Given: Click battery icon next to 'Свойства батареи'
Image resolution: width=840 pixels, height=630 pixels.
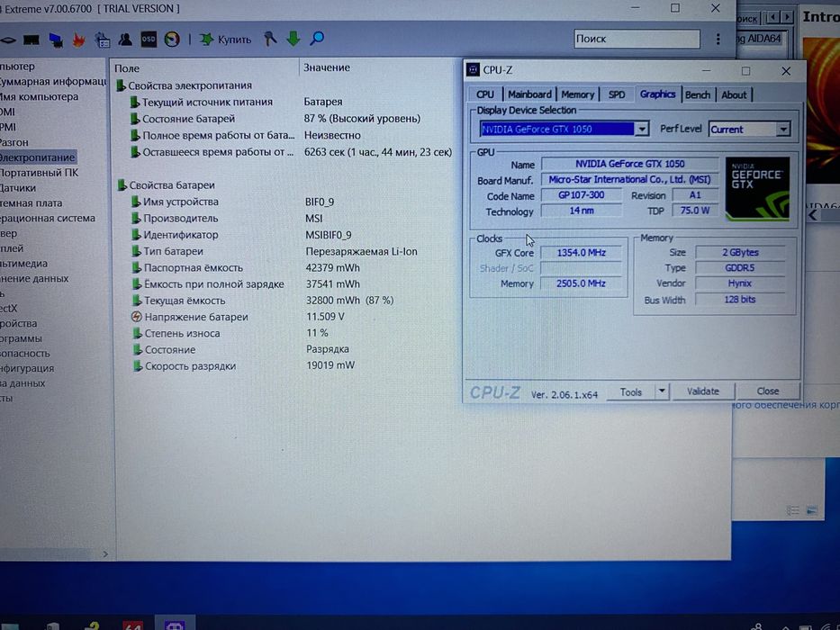Looking at the screenshot, I should click(x=122, y=184).
